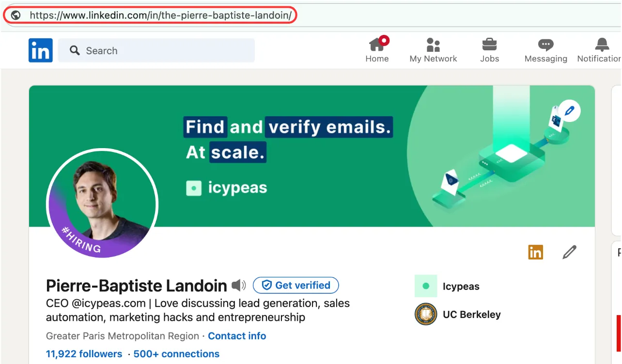Viewport: 622px width, 364px height.
Task: Open the 500+ connections link
Action: coord(176,354)
